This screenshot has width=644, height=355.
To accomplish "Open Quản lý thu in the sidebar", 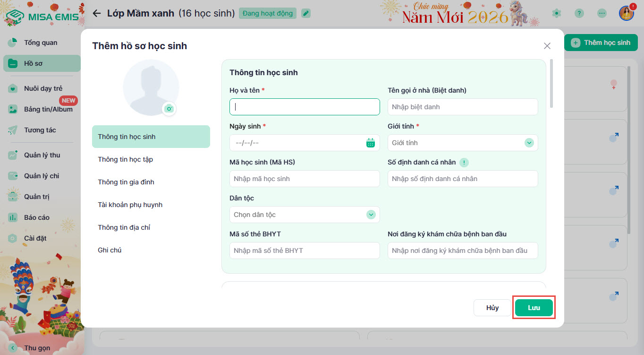I will [42, 155].
